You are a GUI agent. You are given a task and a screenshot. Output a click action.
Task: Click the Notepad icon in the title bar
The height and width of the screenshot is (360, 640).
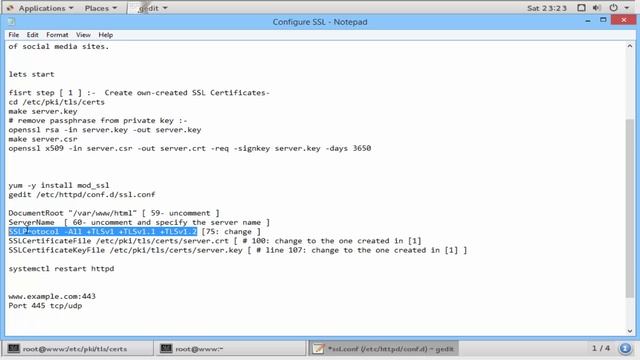(x=11, y=22)
